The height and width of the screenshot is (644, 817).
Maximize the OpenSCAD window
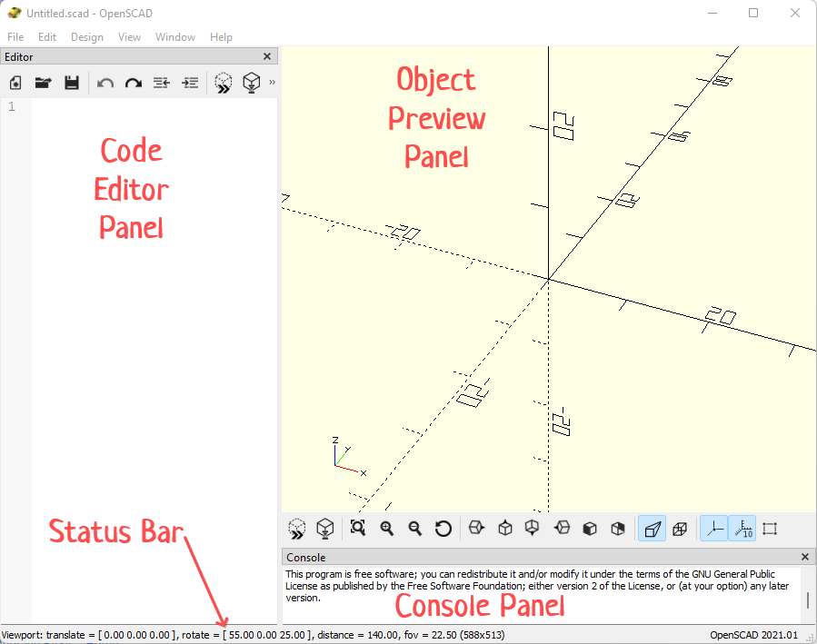[x=753, y=13]
